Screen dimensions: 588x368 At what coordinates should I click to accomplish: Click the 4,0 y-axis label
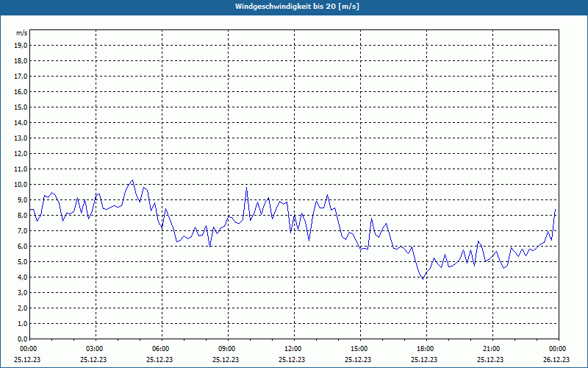(x=23, y=277)
